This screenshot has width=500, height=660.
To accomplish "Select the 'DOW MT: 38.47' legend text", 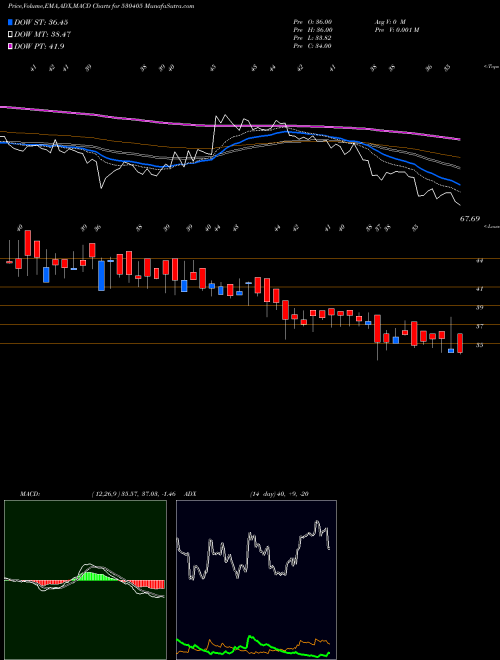I will click(x=42, y=35).
